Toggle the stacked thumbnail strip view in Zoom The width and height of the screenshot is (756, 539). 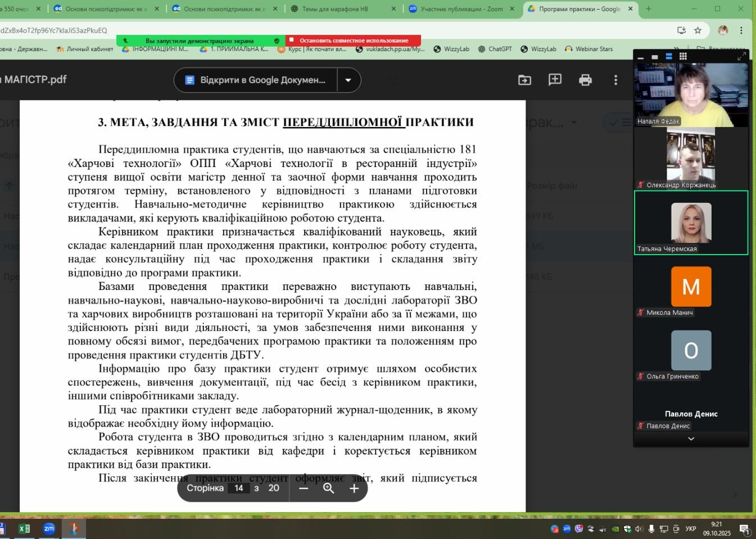[669, 56]
